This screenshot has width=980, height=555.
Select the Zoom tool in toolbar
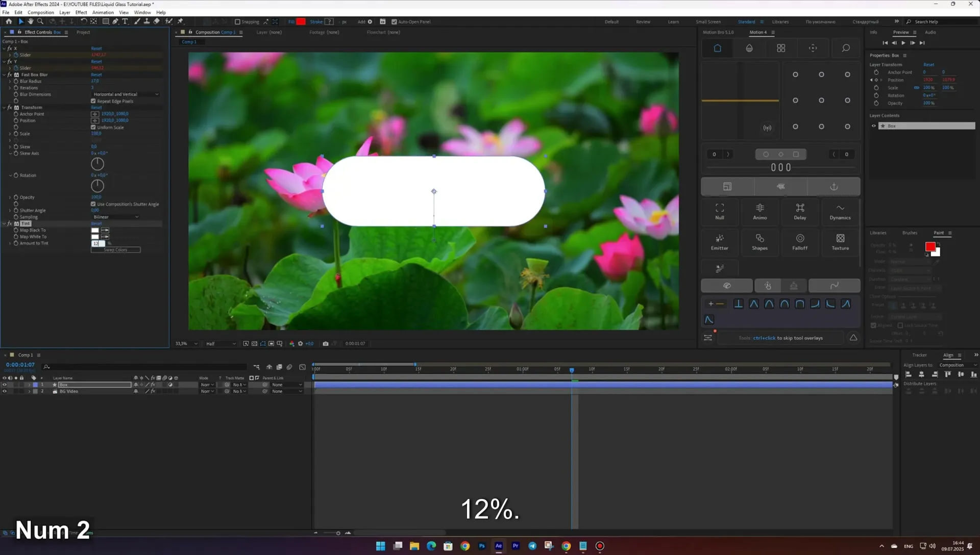click(x=40, y=21)
